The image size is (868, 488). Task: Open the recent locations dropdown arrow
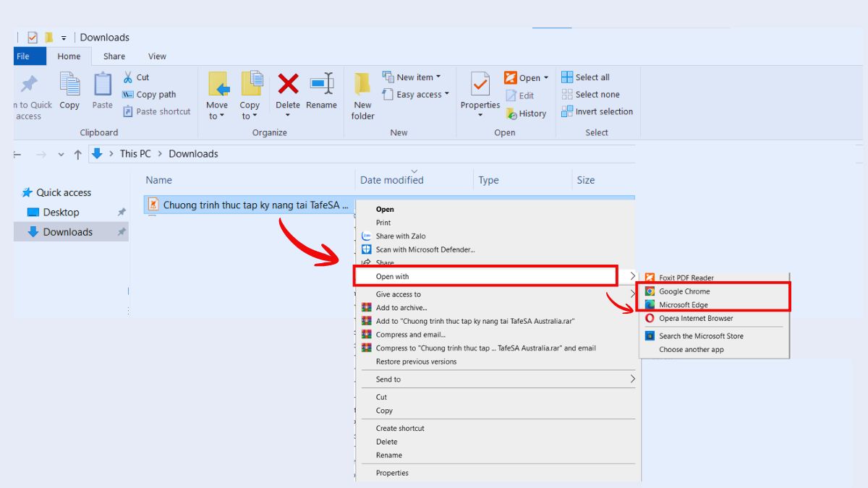point(61,154)
